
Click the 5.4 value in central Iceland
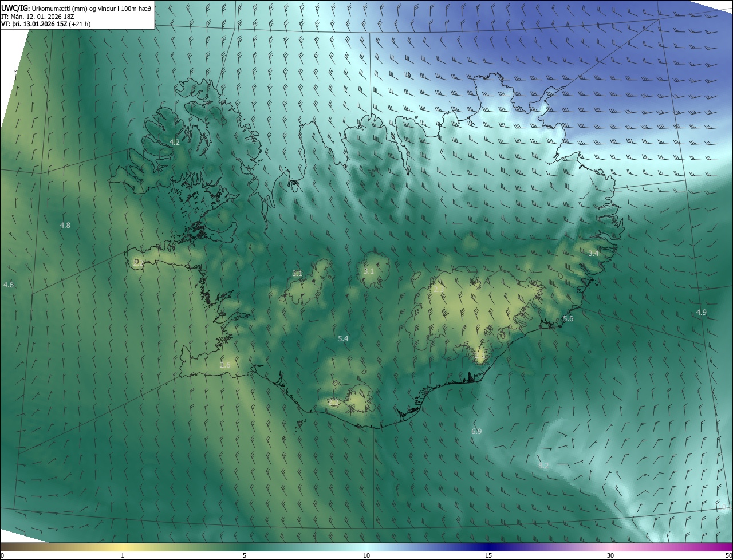pos(343,339)
